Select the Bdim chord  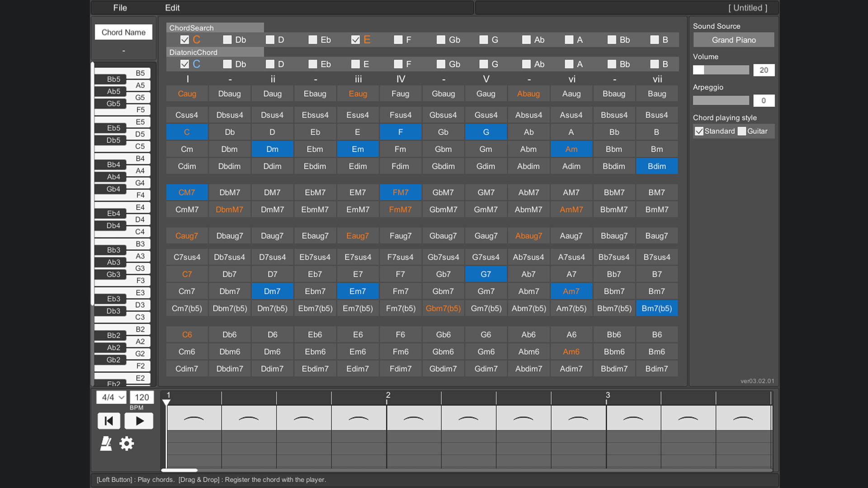coord(656,166)
